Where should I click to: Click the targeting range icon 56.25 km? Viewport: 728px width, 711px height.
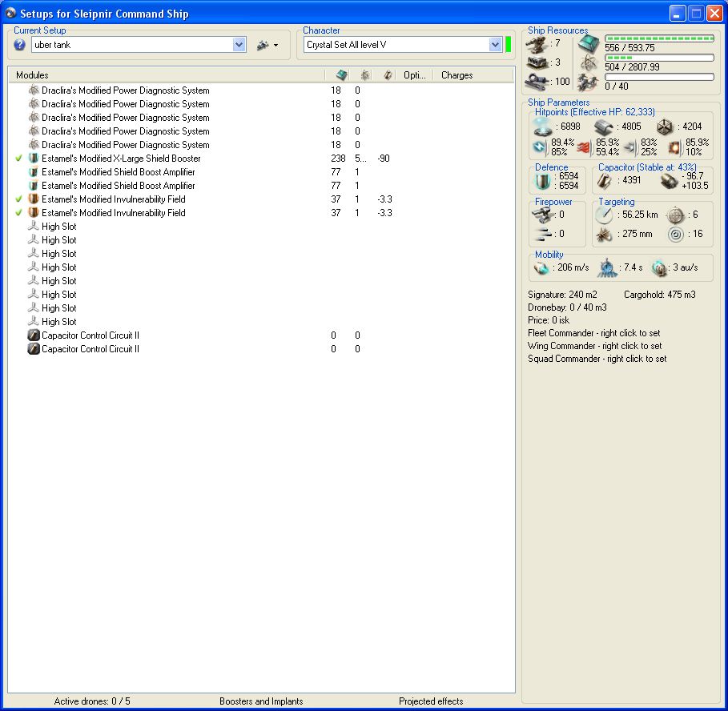[604, 215]
